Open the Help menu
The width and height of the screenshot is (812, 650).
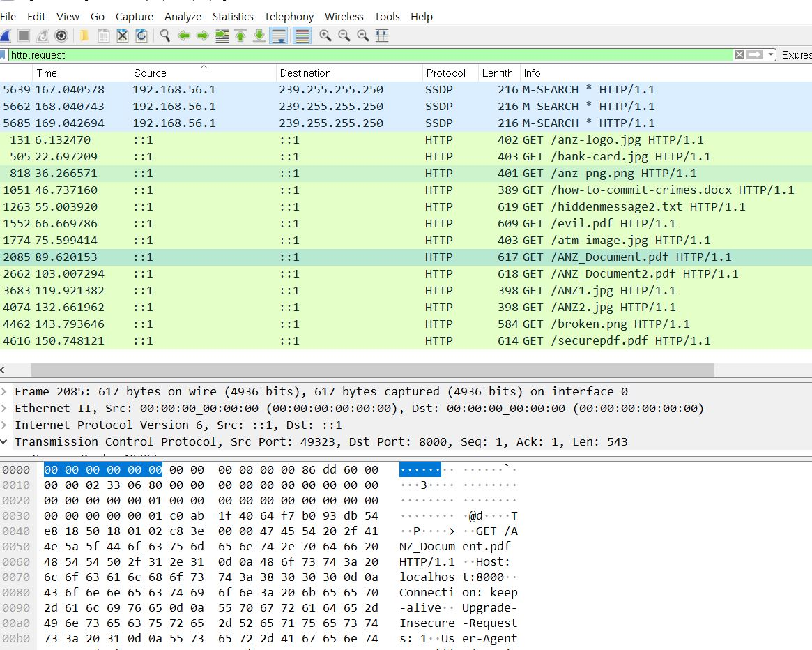point(422,17)
